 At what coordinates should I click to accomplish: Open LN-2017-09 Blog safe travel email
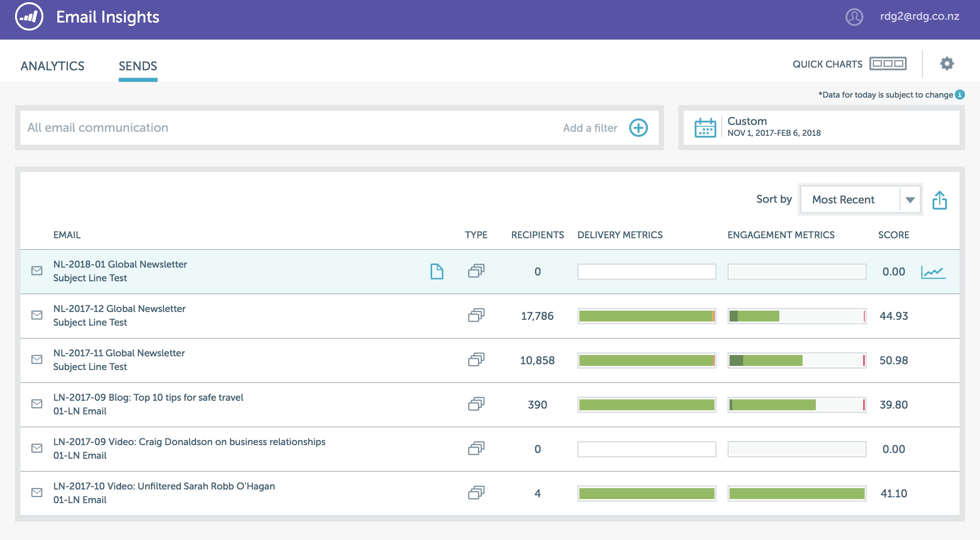point(148,397)
